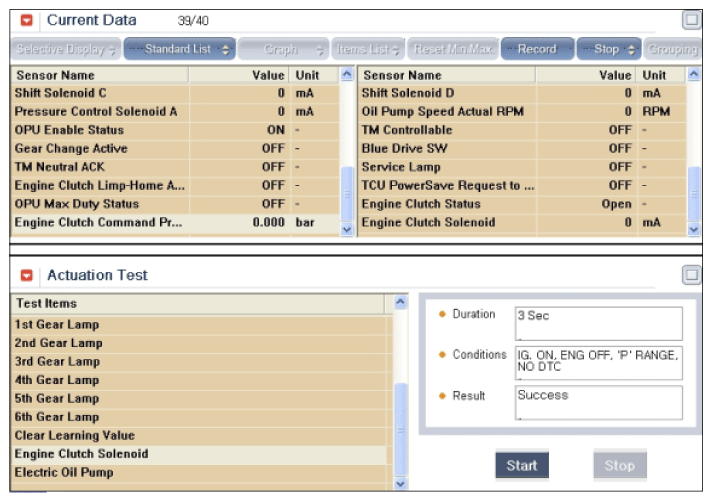
Task: Click the up arrow of left sensor list scrollbar
Action: click(x=347, y=74)
